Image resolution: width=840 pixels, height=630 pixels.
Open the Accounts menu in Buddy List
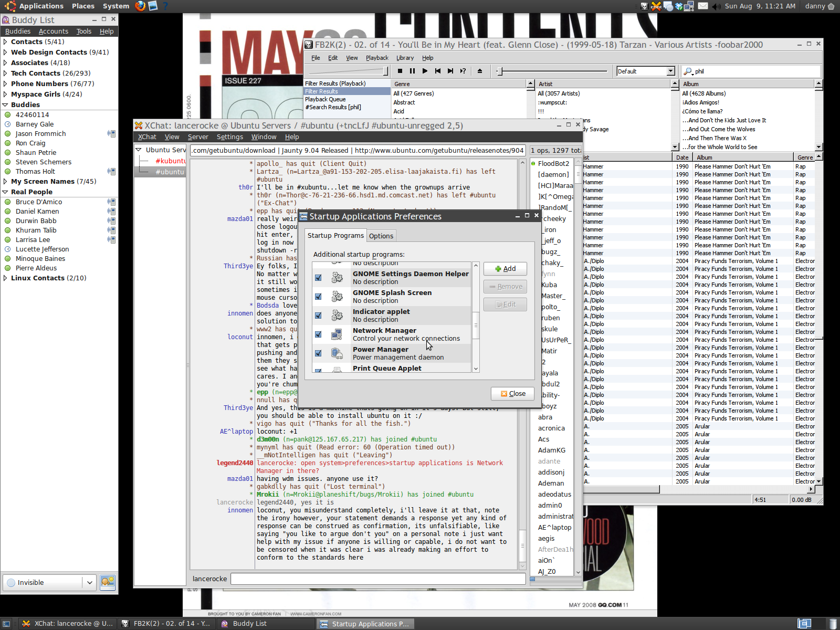[54, 31]
